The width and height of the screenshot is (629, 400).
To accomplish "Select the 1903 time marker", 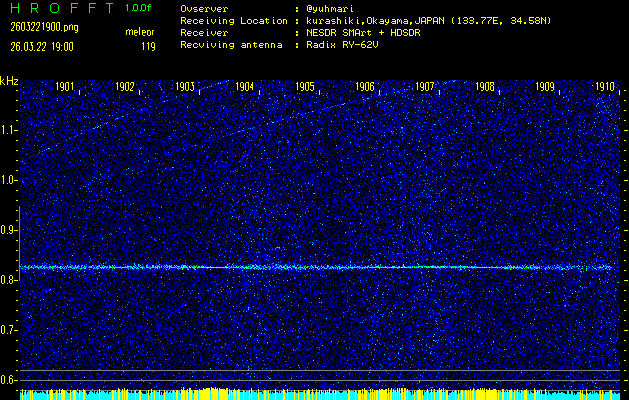I will [x=185, y=87].
